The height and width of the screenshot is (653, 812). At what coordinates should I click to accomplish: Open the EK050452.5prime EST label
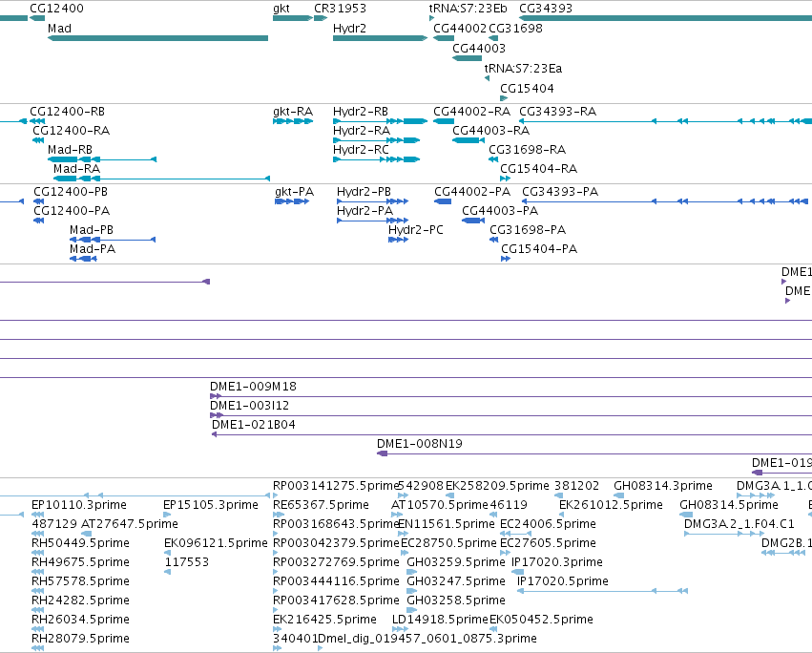(x=541, y=621)
